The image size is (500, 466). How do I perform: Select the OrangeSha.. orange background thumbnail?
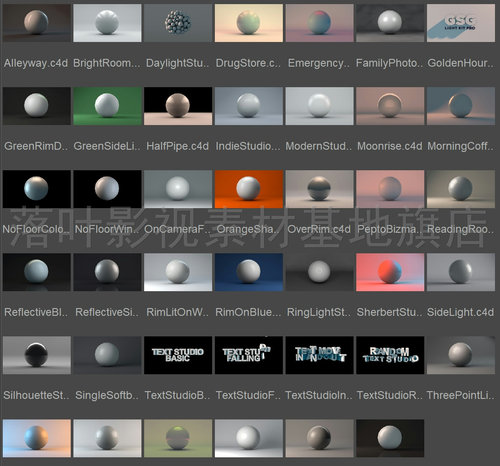coord(249,189)
